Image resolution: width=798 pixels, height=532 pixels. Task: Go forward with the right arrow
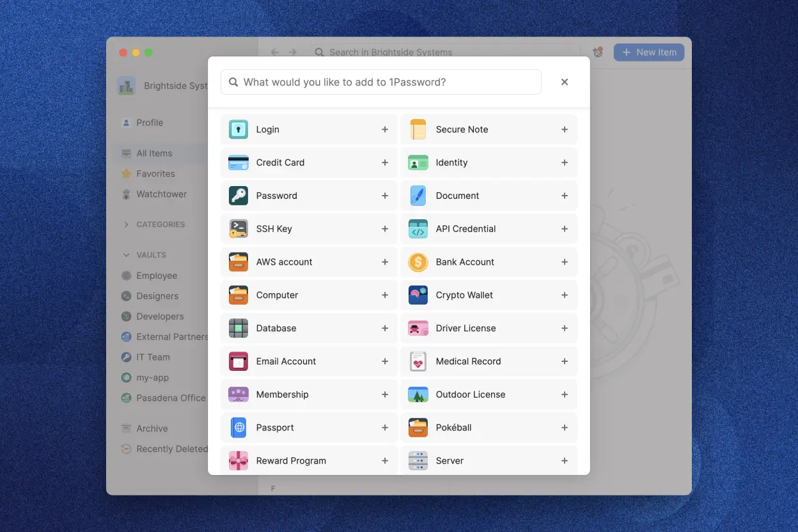(293, 52)
